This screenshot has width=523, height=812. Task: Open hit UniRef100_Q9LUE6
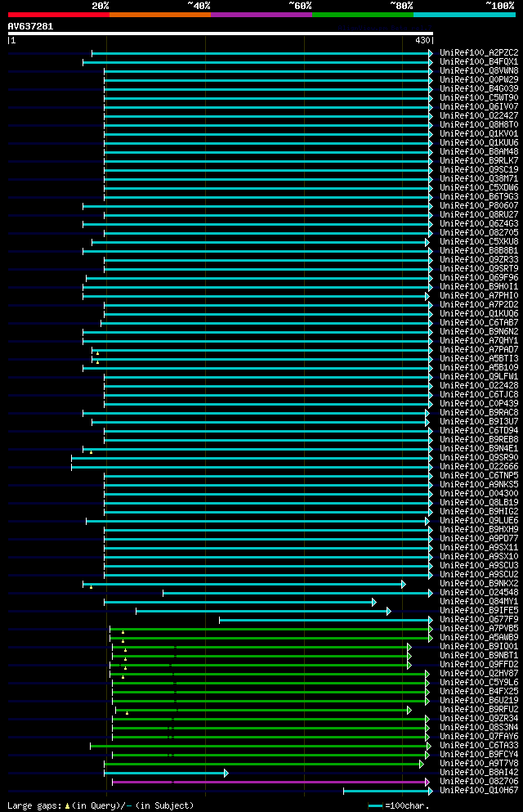(x=479, y=520)
